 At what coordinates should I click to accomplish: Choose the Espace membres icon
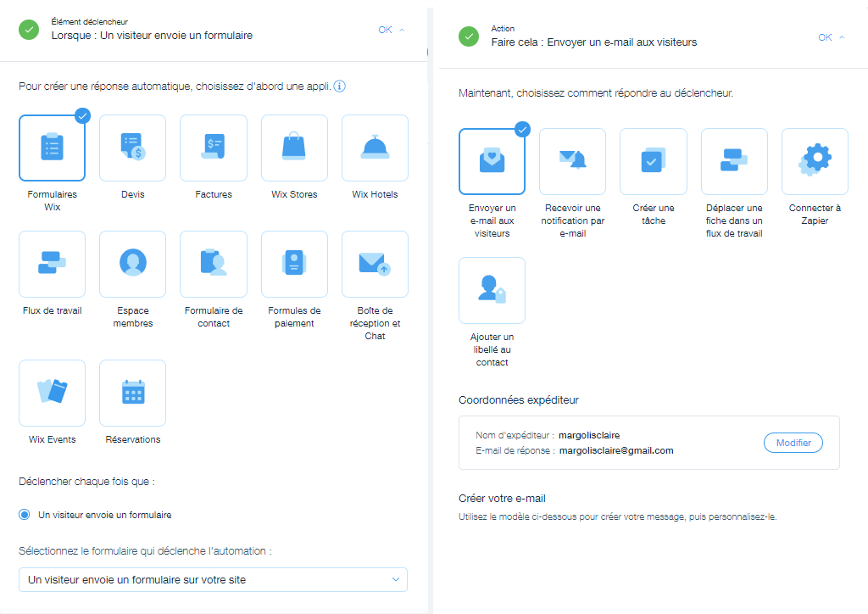tap(133, 264)
